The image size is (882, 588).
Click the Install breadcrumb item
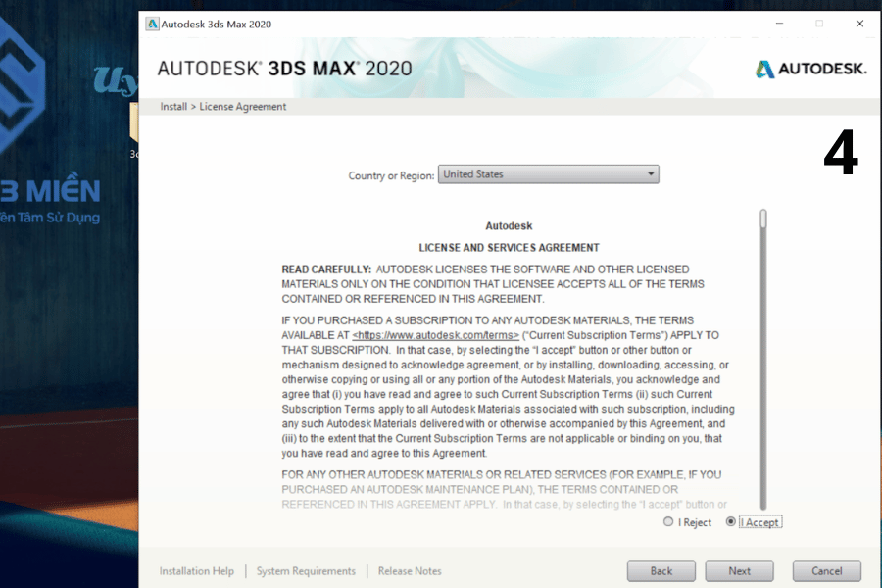tap(173, 107)
